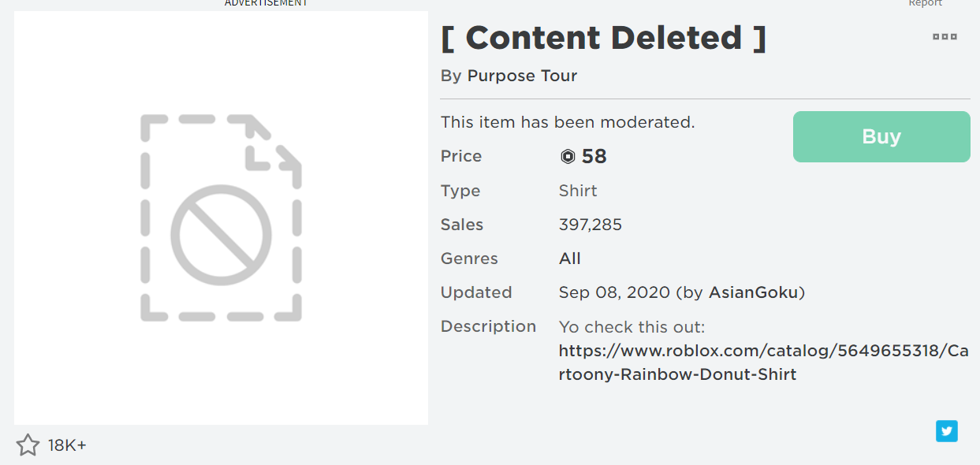Image resolution: width=980 pixels, height=465 pixels.
Task: Click the favorite star icon
Action: point(28,445)
